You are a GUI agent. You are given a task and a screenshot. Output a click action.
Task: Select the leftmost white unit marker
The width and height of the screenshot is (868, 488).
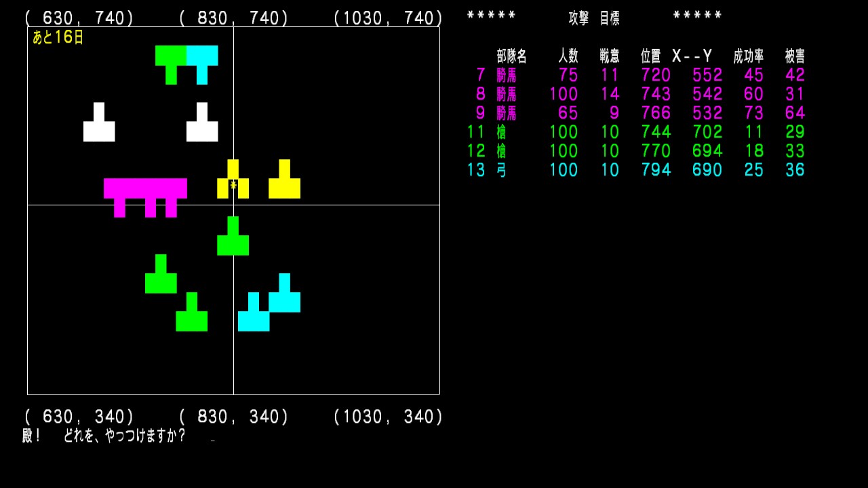click(x=99, y=129)
